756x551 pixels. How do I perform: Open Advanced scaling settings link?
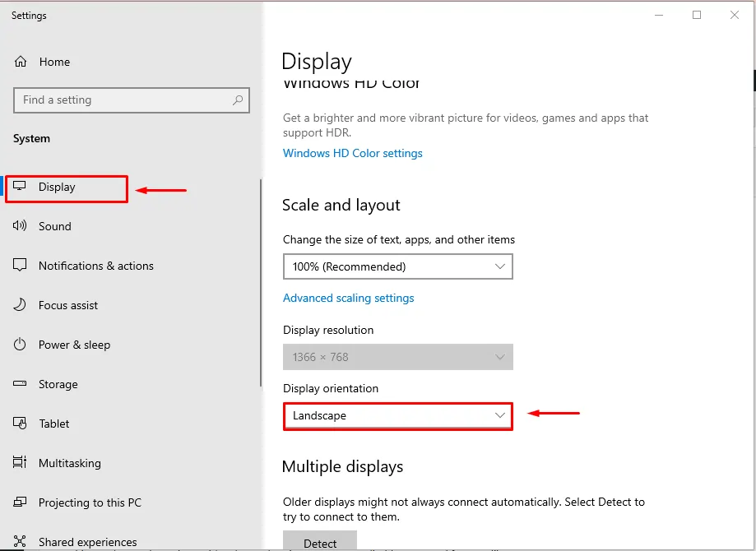[348, 298]
